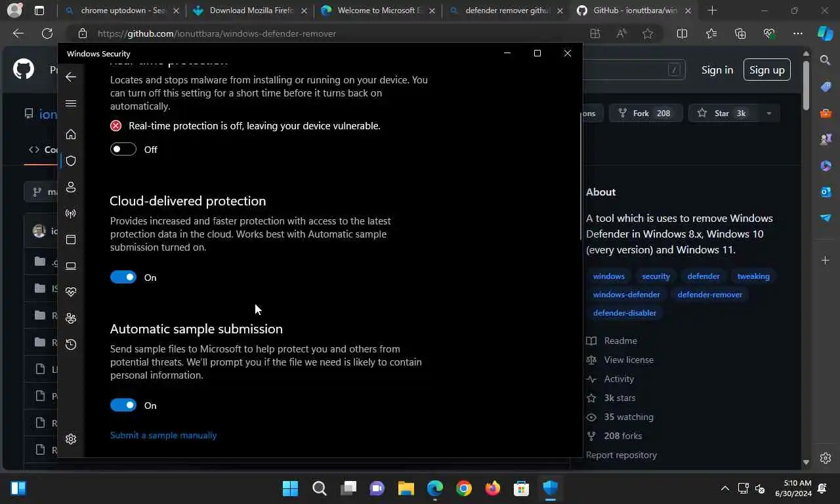Open Device security laptop icon
Image resolution: width=840 pixels, height=504 pixels.
click(71, 266)
